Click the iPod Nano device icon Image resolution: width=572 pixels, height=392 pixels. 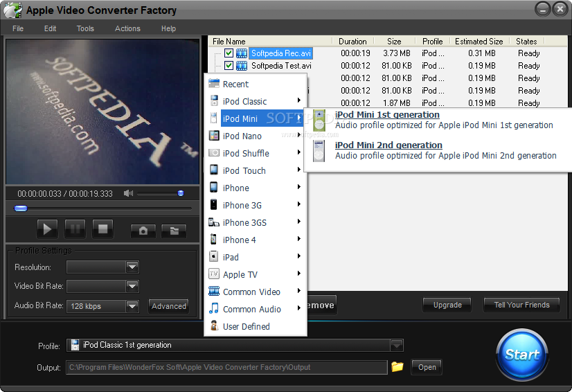[x=214, y=136]
